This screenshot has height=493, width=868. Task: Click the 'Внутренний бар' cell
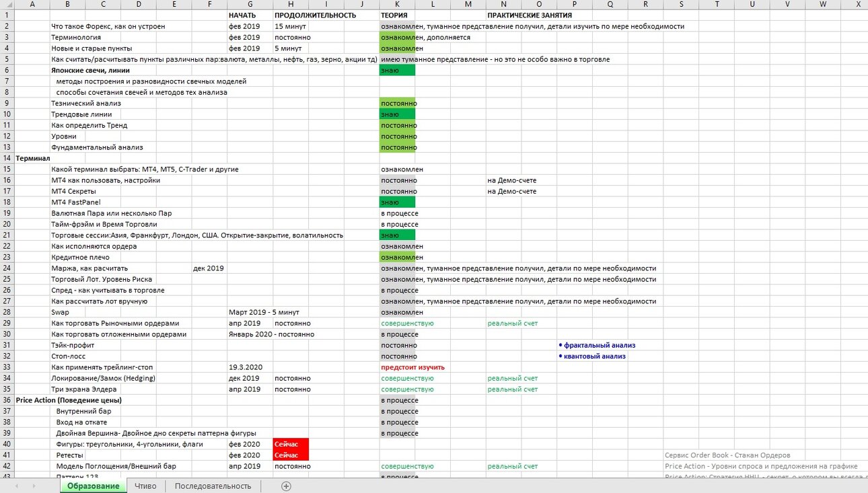pyautogui.click(x=83, y=411)
